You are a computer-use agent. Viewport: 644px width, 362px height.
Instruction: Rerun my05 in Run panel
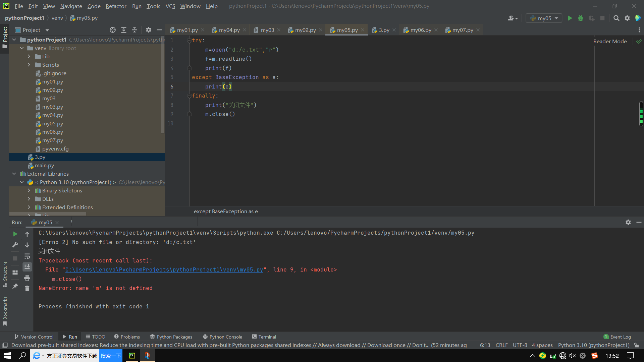[15, 234]
